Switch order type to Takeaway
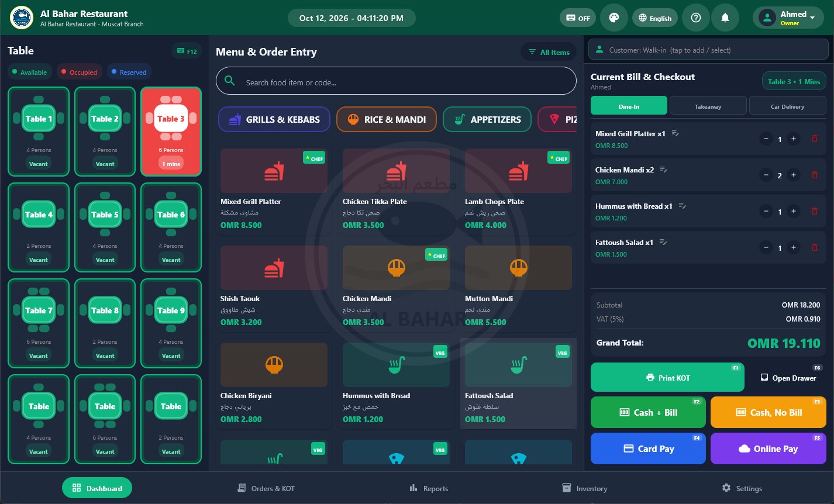The image size is (834, 504). tap(708, 106)
